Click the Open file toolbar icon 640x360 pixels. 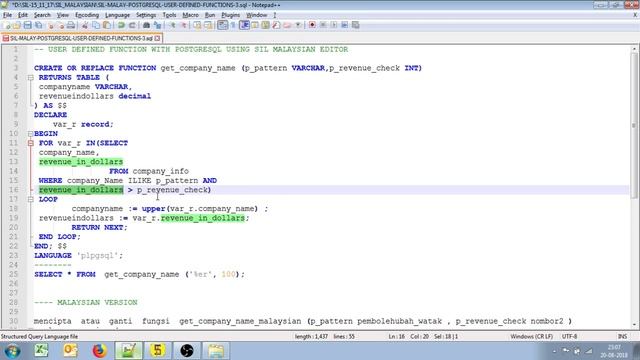[17, 25]
